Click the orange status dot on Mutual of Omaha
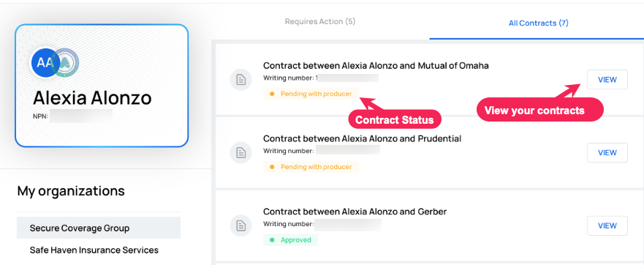The width and height of the screenshot is (644, 265). pos(271,94)
